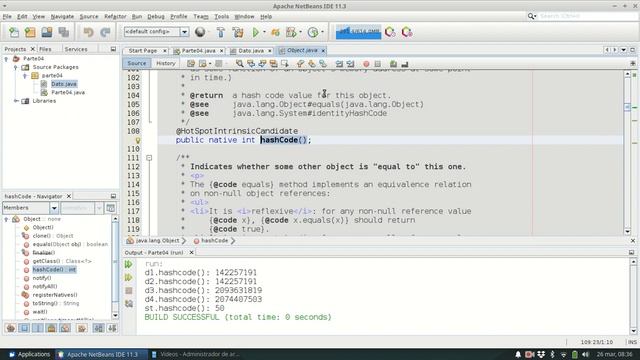Select Dato.java in Projects tree
The height and width of the screenshot is (360, 640).
[x=64, y=84]
